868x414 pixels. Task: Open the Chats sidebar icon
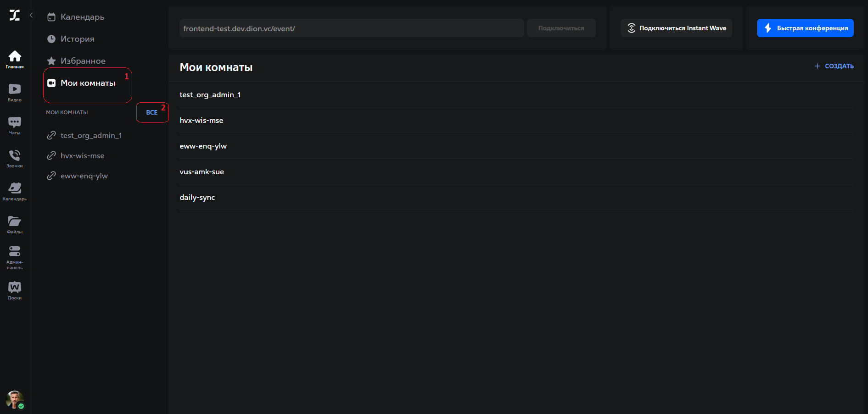15,125
